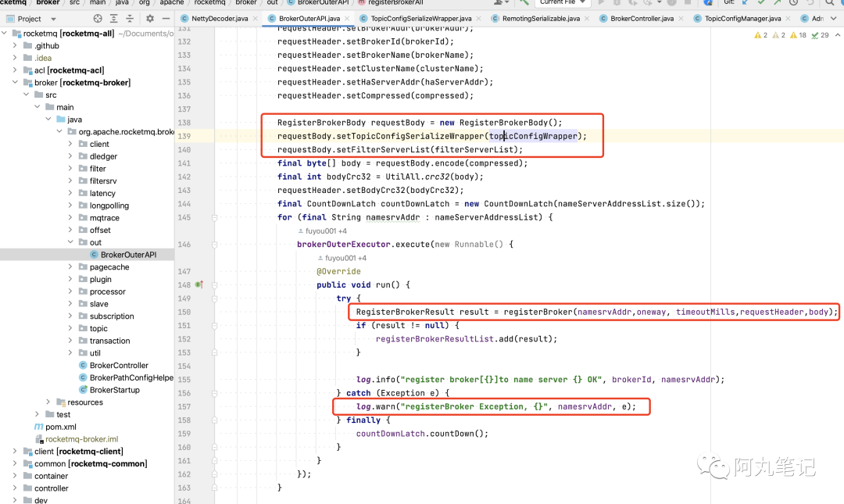Open the Current File run configuration dropdown
The height and width of the screenshot is (504, 844).
coord(563,2)
